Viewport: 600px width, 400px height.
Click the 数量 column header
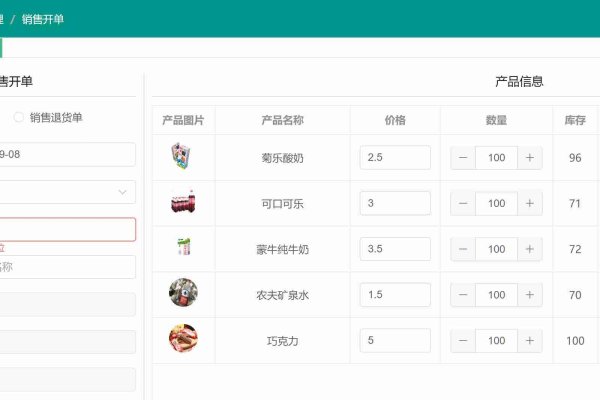tap(496, 120)
